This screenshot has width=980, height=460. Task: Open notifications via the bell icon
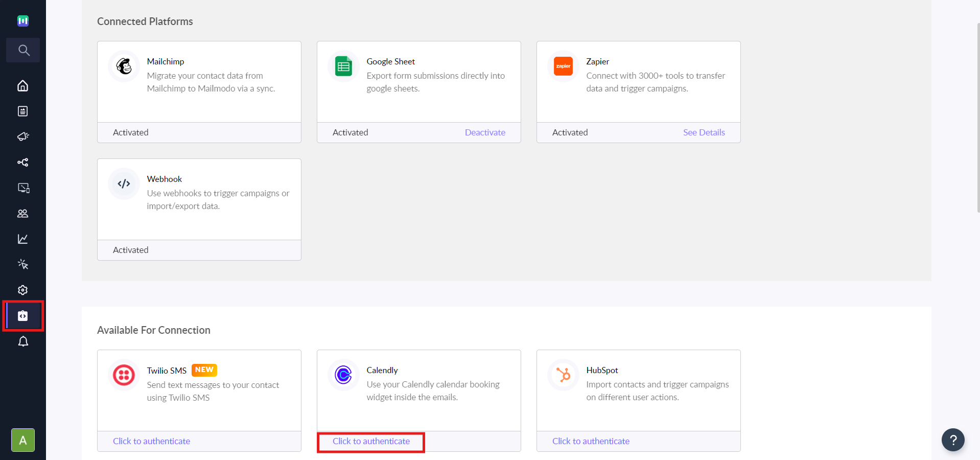point(23,341)
